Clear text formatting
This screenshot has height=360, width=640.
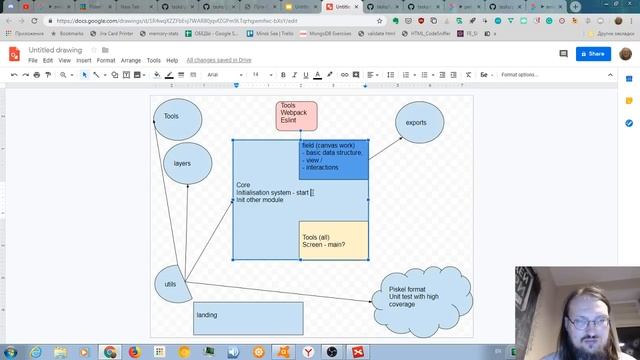469,75
